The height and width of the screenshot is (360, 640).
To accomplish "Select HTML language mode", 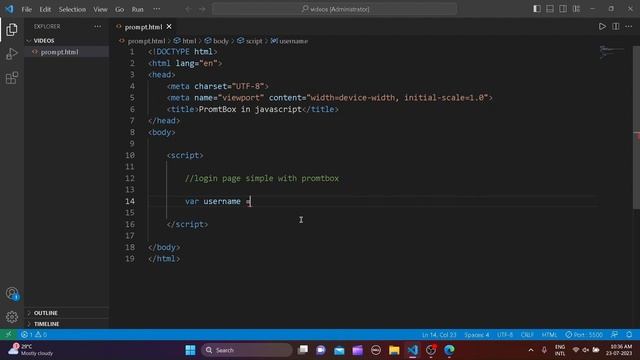I will (x=549, y=335).
